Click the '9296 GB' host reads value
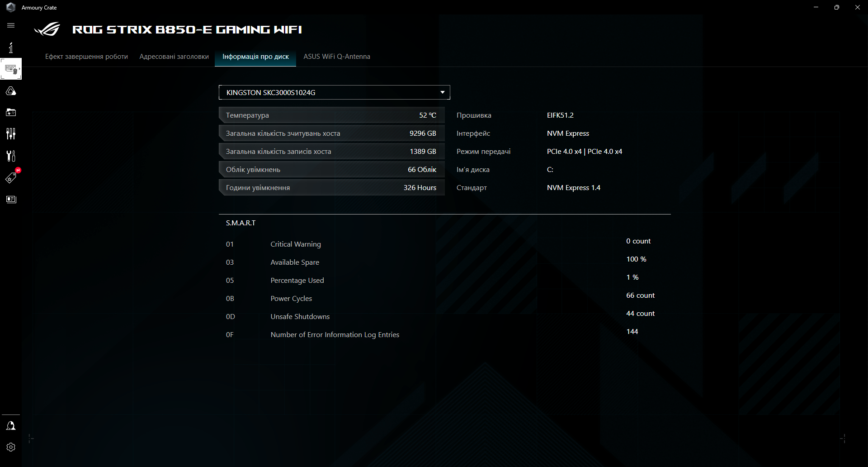Image resolution: width=868 pixels, height=467 pixels. [x=423, y=133]
